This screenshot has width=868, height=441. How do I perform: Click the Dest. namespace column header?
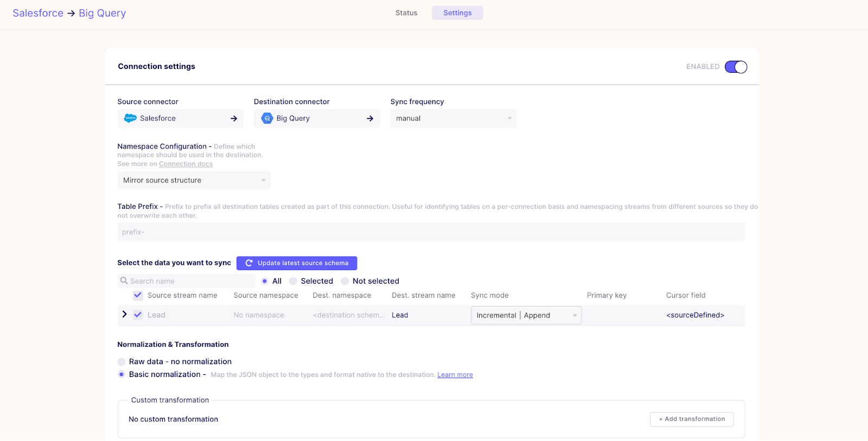(342, 296)
